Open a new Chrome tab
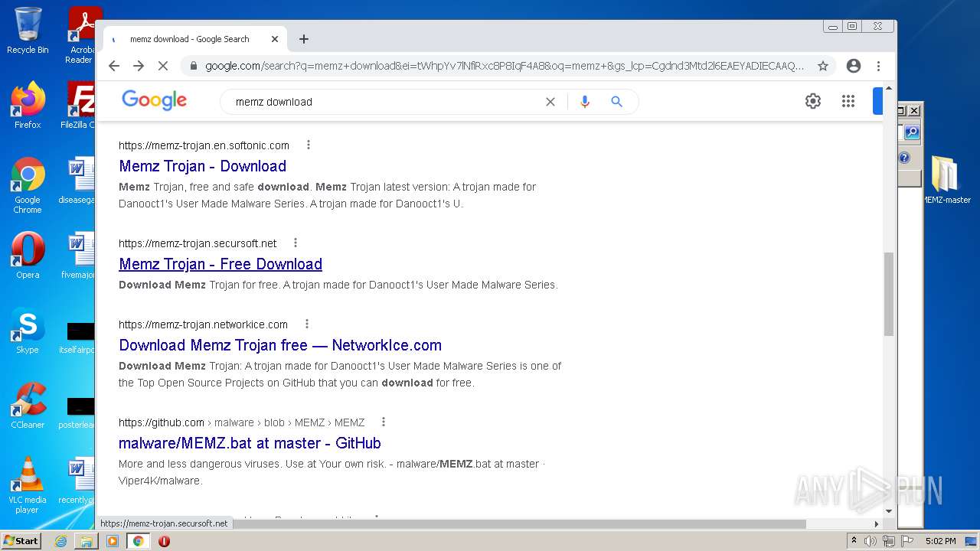 pos(304,39)
